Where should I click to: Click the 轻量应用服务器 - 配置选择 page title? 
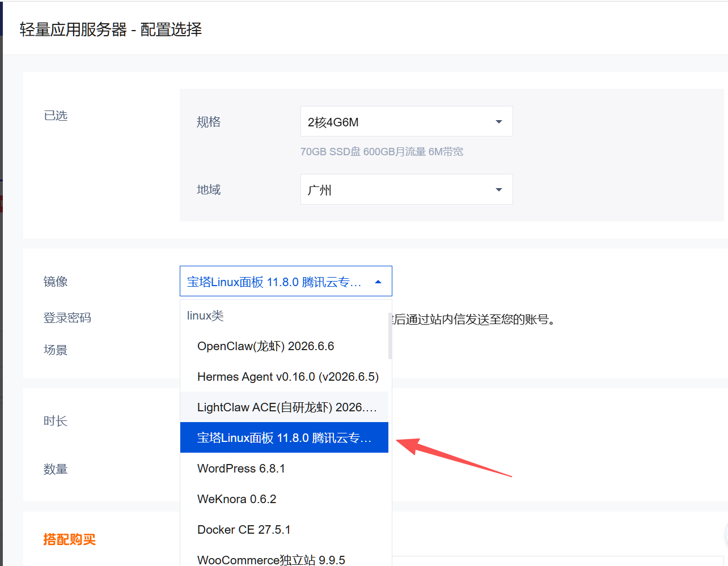[111, 29]
